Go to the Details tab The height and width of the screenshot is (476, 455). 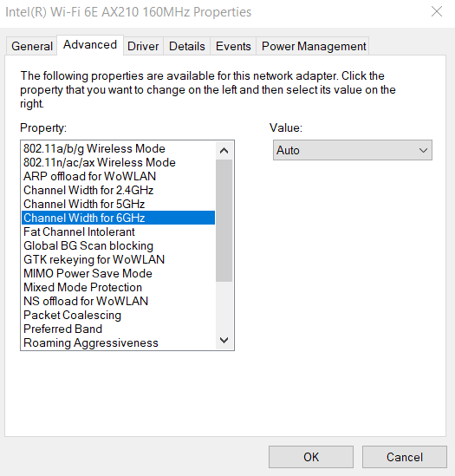[186, 46]
